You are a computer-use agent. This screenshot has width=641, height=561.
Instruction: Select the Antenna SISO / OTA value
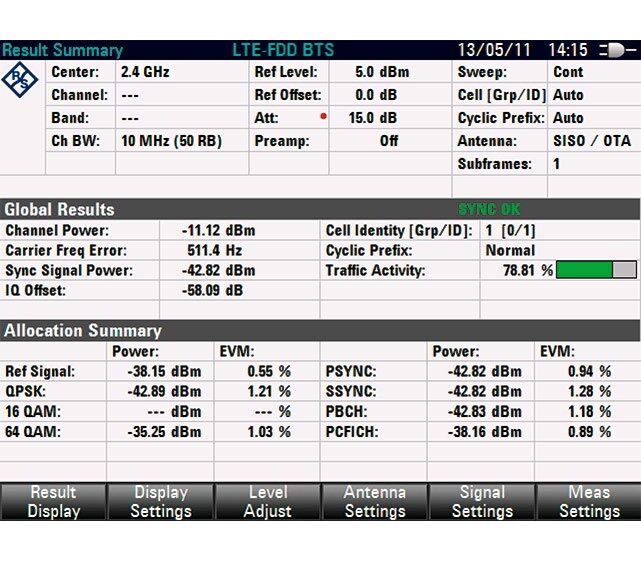(x=591, y=141)
